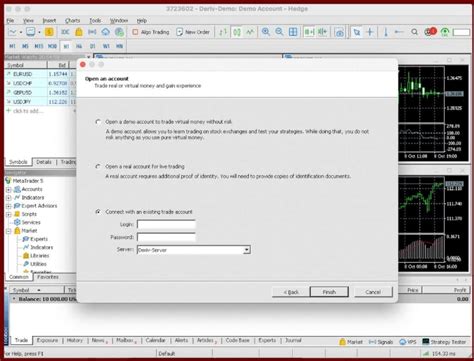Switch chart to bar chart icon

click(223, 32)
